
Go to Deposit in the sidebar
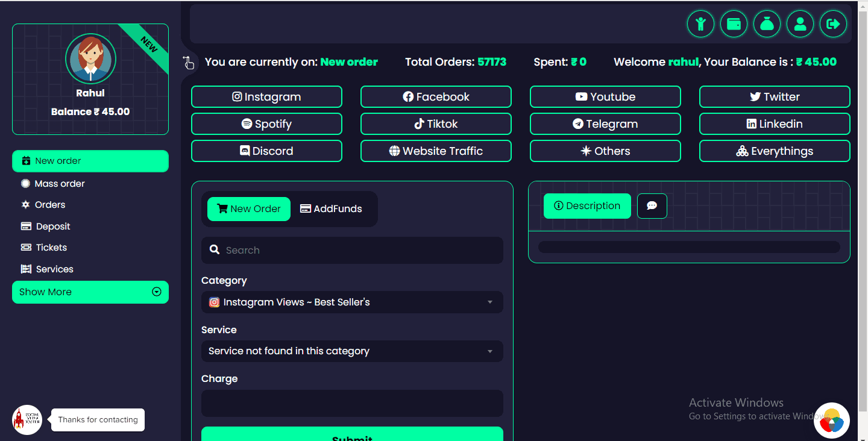(46, 227)
